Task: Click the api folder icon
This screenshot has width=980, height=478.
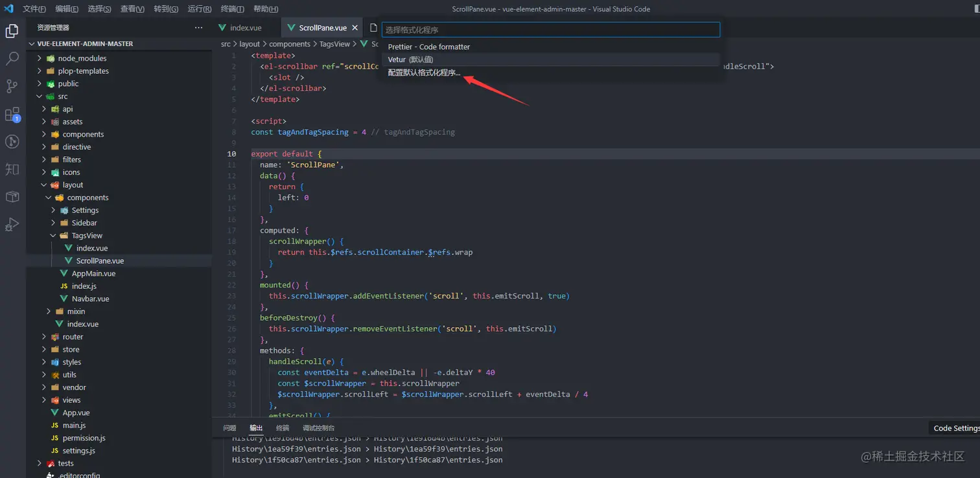Action: tap(56, 109)
